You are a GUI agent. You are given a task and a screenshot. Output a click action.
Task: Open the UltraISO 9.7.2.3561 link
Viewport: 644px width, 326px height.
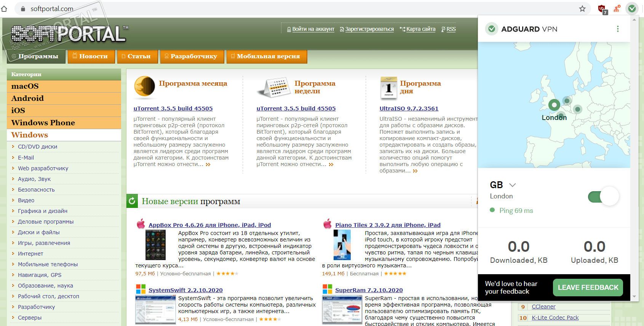coord(409,109)
